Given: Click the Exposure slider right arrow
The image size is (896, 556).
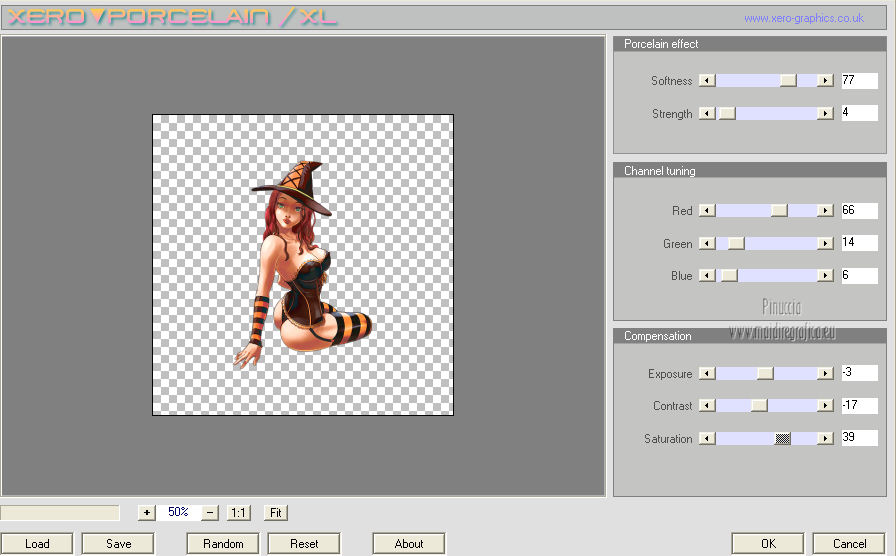Looking at the screenshot, I should [825, 374].
